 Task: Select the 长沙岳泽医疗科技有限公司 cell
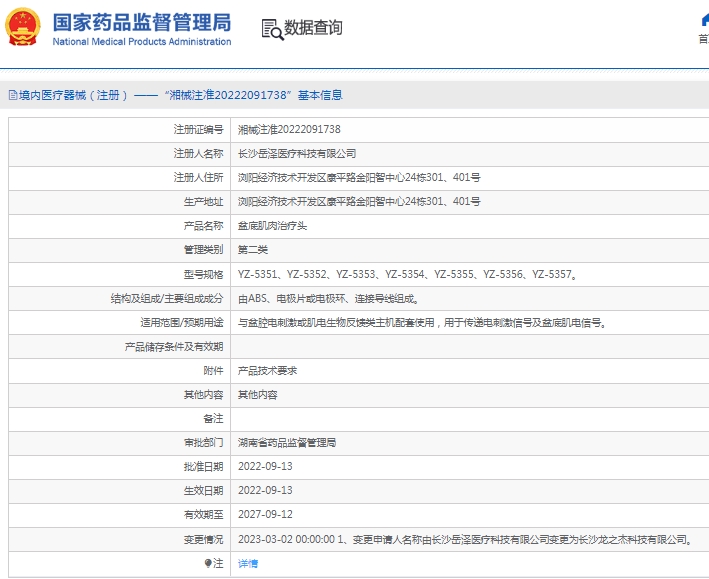[297, 154]
